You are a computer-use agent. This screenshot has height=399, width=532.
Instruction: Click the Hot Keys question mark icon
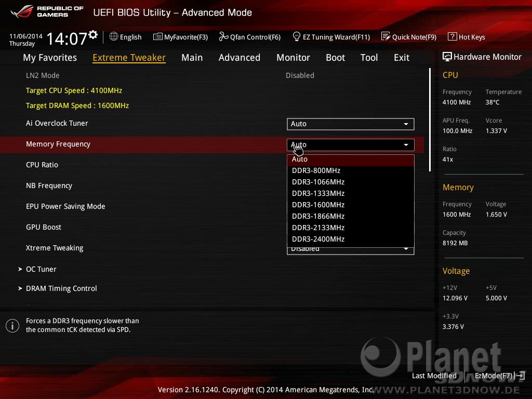[453, 37]
